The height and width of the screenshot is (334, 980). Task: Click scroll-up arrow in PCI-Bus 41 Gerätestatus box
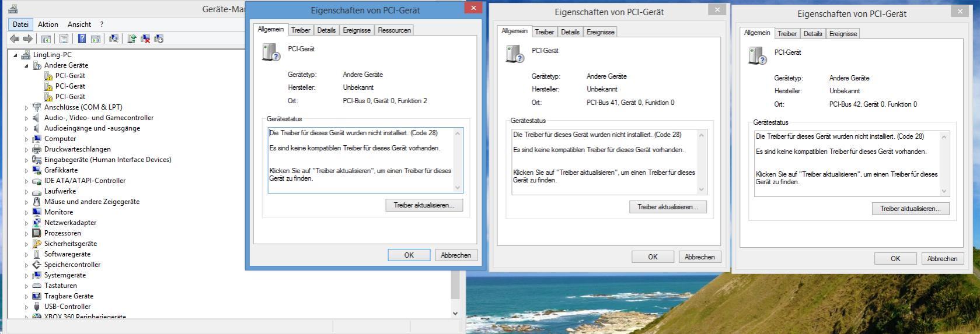tap(702, 135)
